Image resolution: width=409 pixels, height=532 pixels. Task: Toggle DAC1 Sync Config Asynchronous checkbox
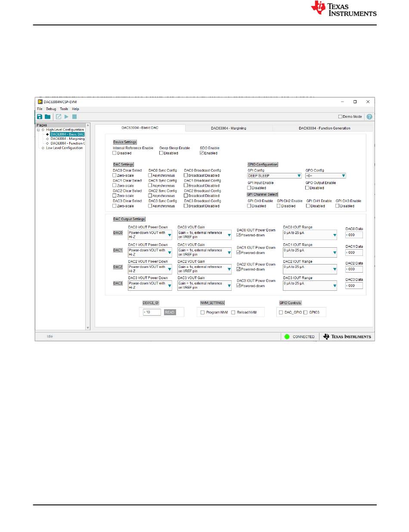click(150, 185)
